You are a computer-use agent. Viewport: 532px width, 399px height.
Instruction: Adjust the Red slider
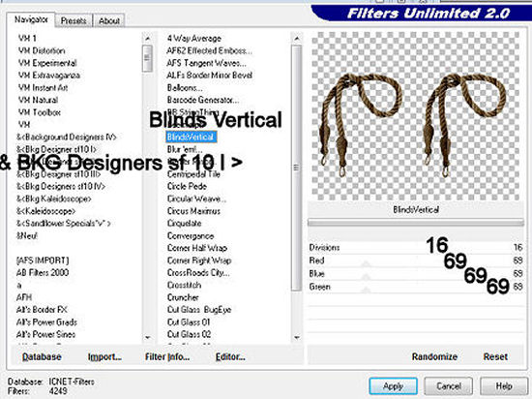(x=366, y=263)
